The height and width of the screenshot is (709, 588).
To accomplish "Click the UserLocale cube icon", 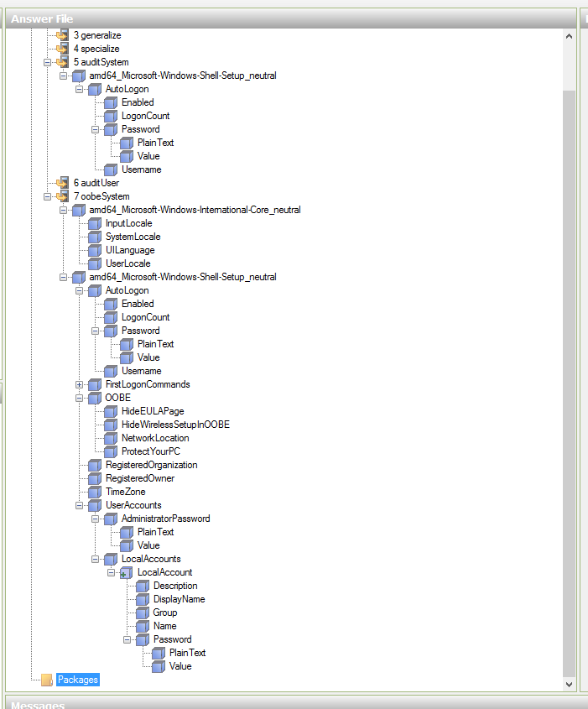I will 95,263.
